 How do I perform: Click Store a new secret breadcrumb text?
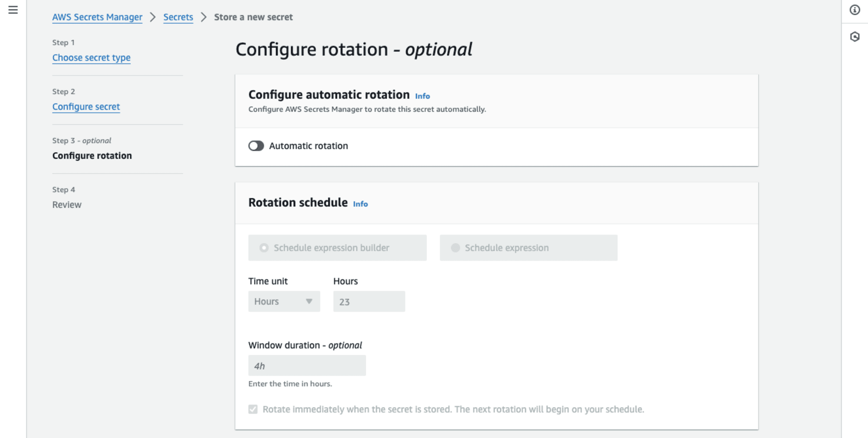click(x=253, y=17)
